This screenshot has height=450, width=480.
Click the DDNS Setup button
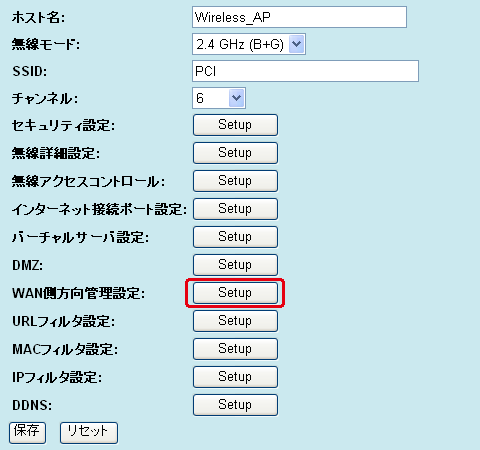tap(235, 405)
